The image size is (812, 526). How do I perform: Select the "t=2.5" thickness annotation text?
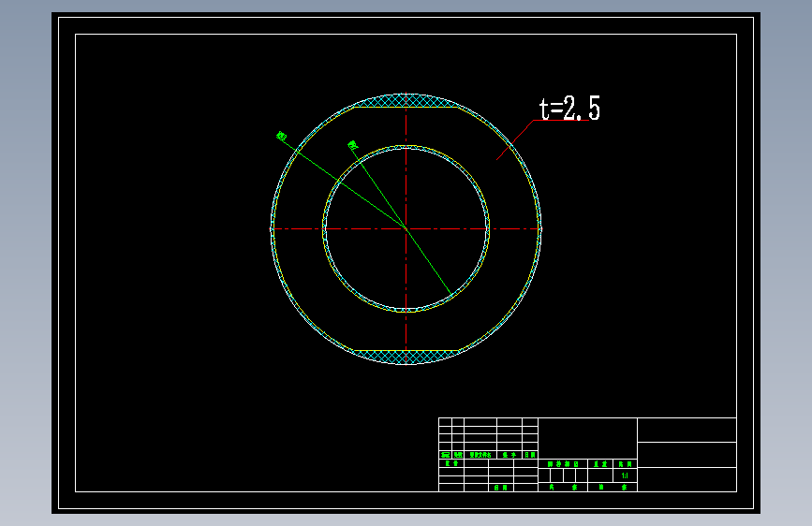point(569,109)
